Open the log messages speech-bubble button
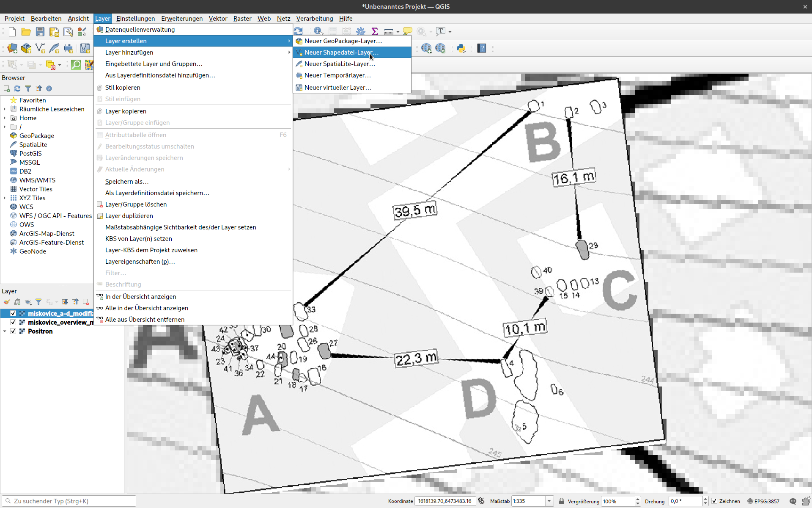Image resolution: width=812 pixels, height=508 pixels. click(793, 501)
